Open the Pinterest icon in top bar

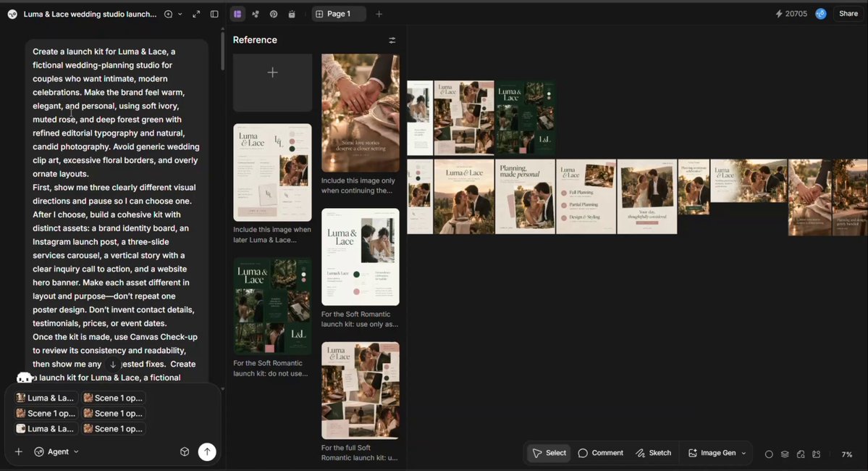coord(274,14)
